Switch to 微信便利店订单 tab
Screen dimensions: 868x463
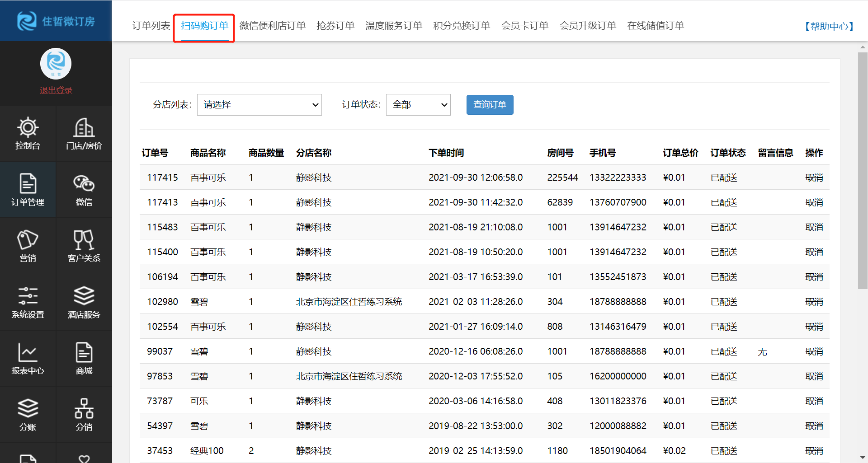(x=272, y=26)
